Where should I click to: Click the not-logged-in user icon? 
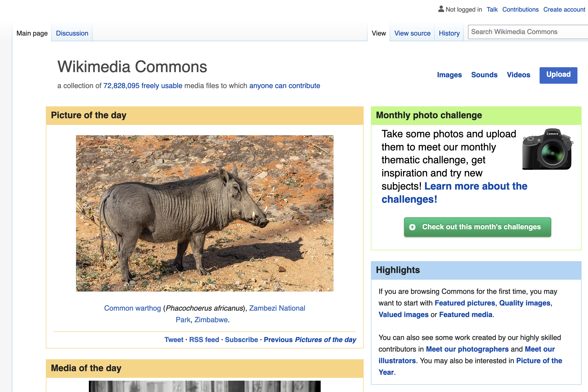[x=441, y=9]
